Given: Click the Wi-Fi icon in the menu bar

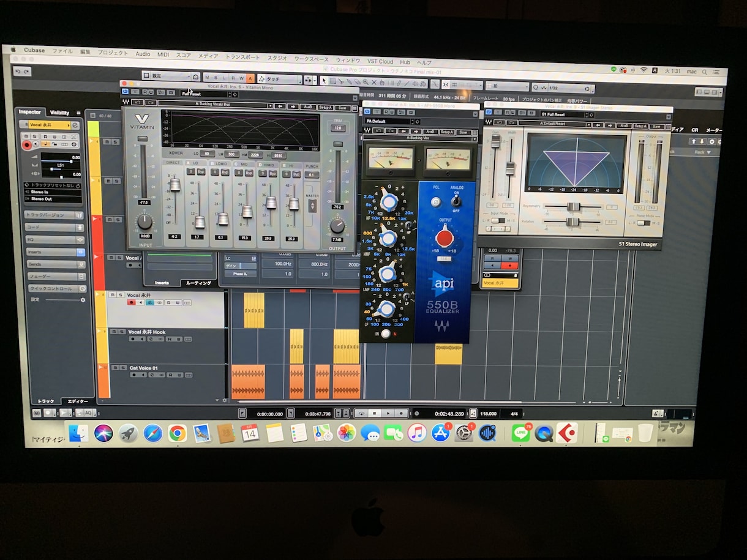Looking at the screenshot, I should point(644,70).
